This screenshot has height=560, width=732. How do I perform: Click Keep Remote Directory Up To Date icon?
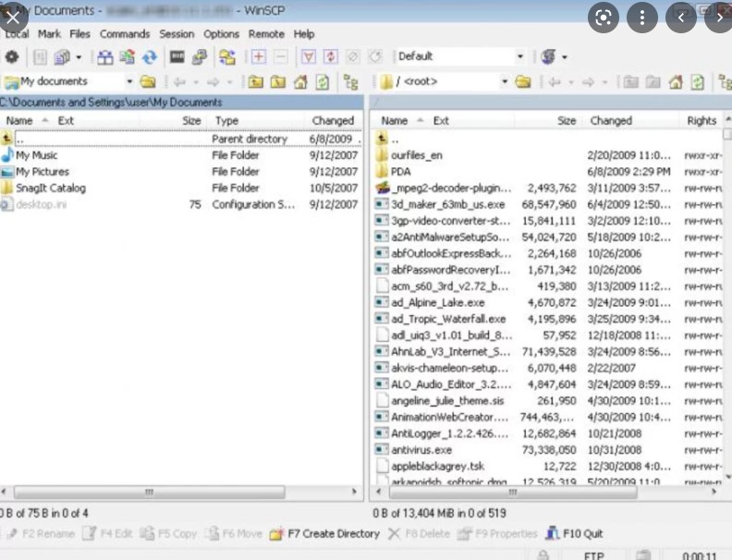[150, 57]
